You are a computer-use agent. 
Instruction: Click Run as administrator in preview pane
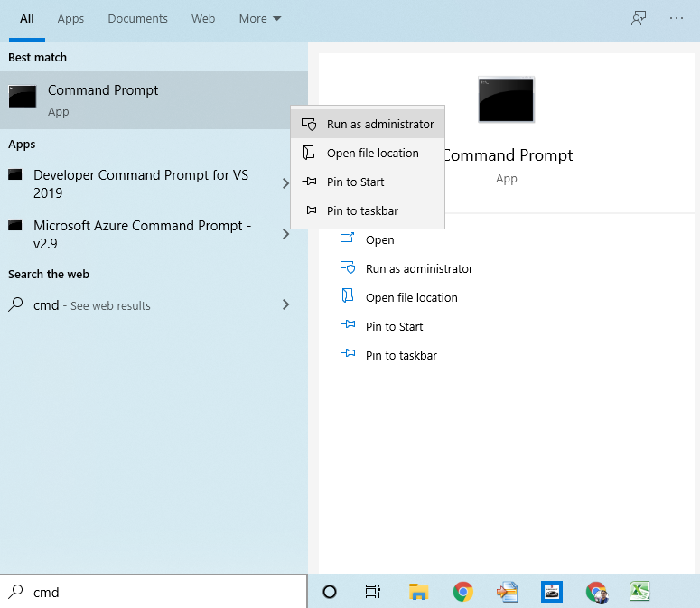point(419,268)
